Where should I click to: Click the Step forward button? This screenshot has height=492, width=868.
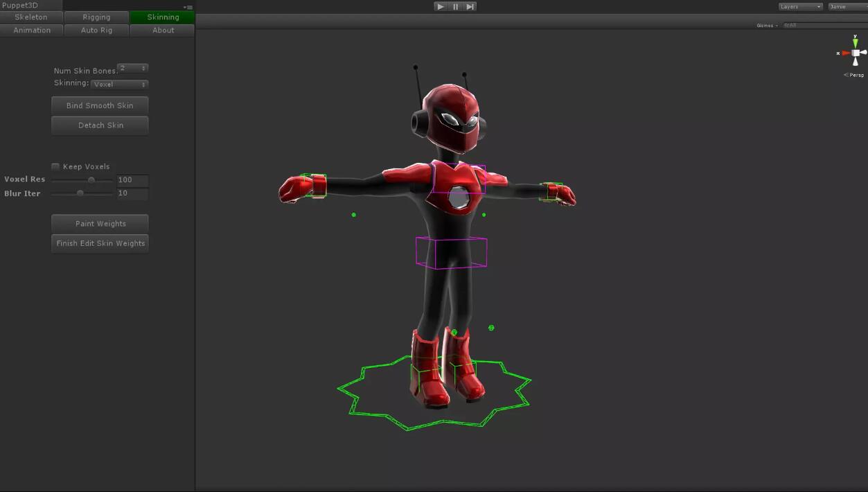470,6
